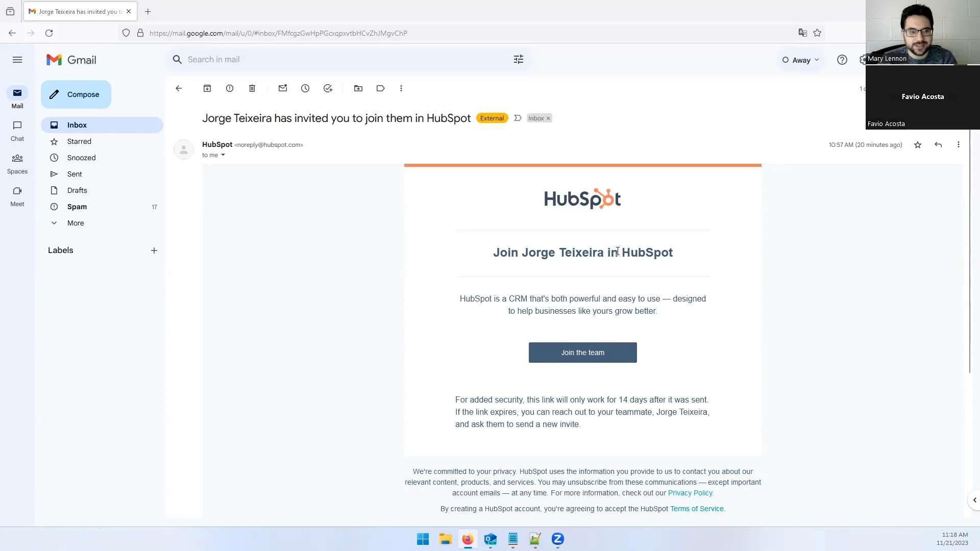
Task: Switch to the Chat section
Action: coord(17,131)
